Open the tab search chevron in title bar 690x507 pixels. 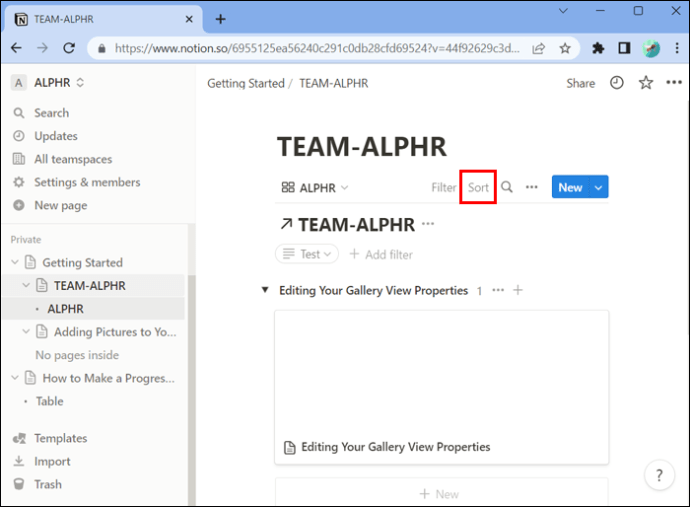[563, 11]
